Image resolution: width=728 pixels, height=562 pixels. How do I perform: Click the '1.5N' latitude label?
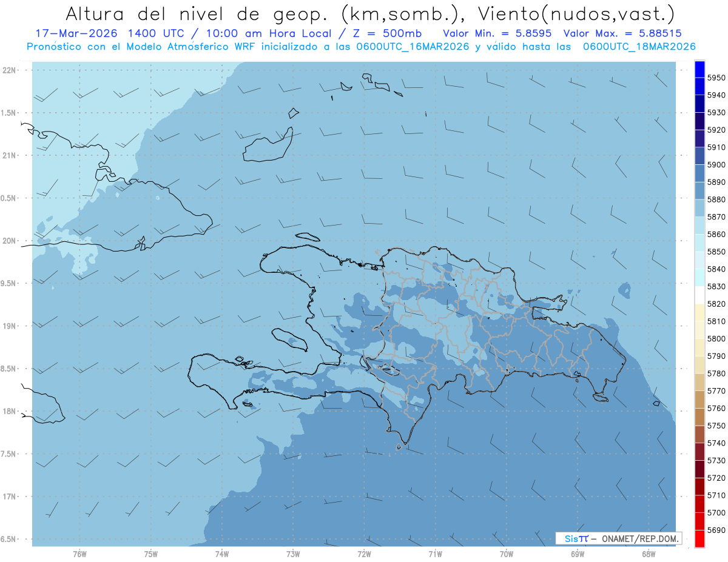[8, 113]
